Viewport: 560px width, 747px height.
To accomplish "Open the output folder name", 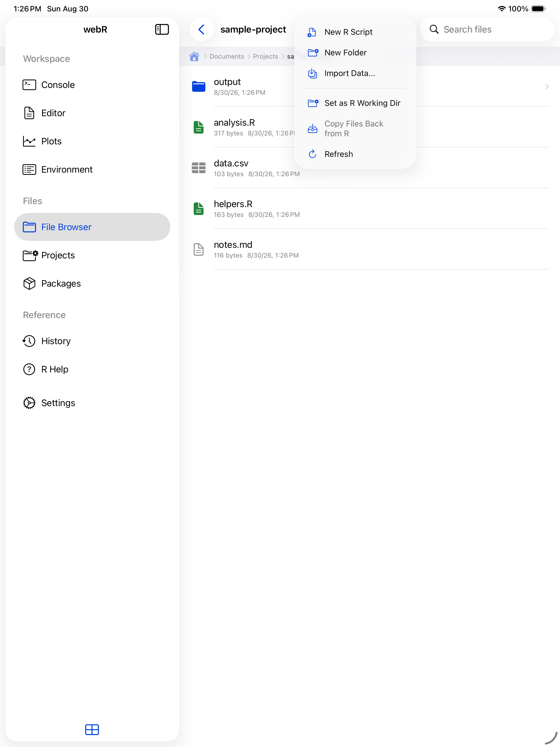I will tap(227, 82).
